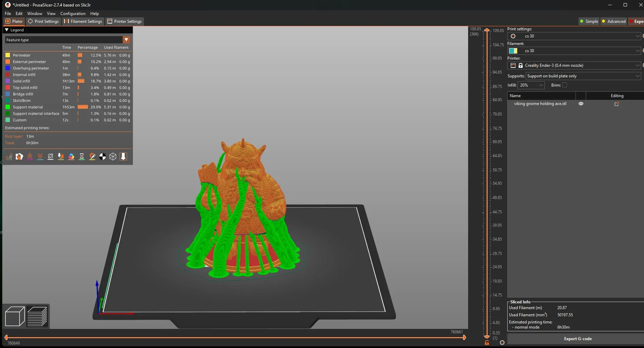The height and width of the screenshot is (348, 644).
Task: Toggle Seams visibility icon
Action: [50, 156]
